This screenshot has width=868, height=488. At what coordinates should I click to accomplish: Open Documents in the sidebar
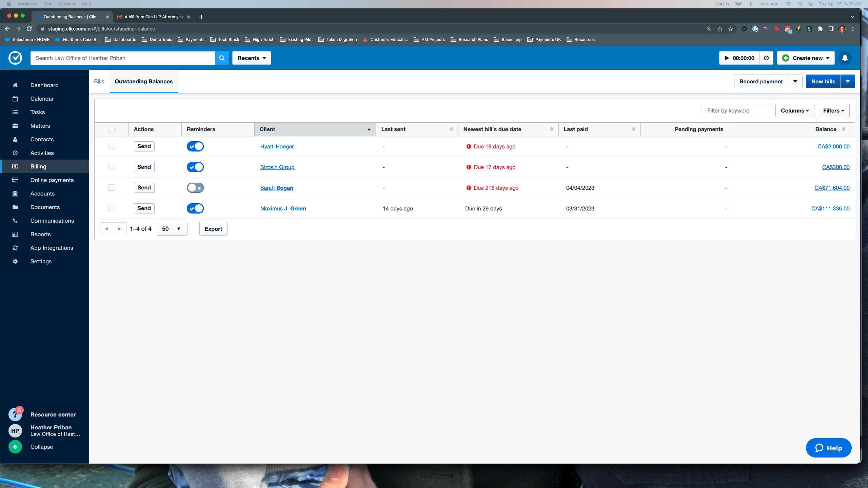44,207
